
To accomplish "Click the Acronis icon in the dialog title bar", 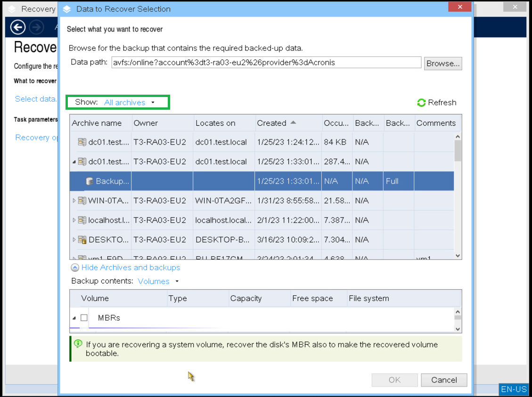I will coord(66,8).
